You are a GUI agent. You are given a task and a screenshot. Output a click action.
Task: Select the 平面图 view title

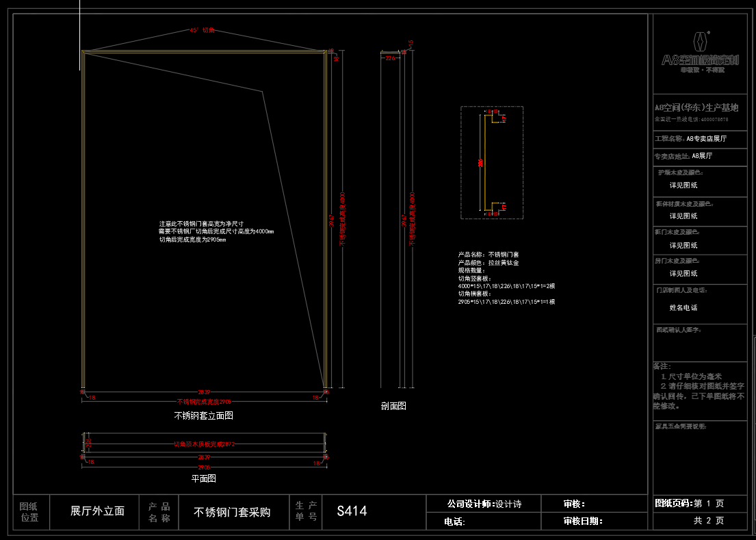pyautogui.click(x=203, y=478)
